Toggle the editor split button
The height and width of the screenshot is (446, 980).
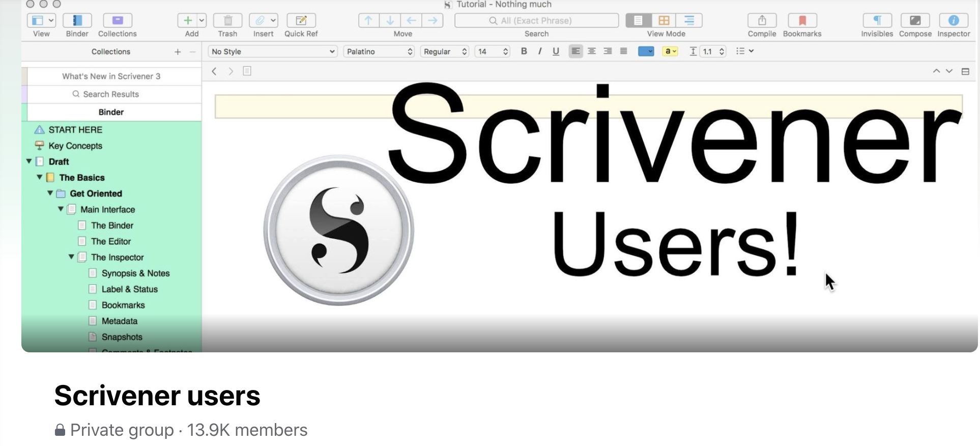click(x=965, y=71)
